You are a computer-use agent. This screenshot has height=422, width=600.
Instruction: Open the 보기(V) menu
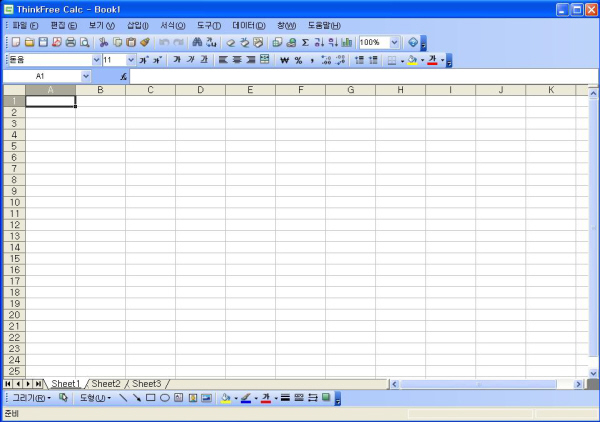(x=102, y=26)
